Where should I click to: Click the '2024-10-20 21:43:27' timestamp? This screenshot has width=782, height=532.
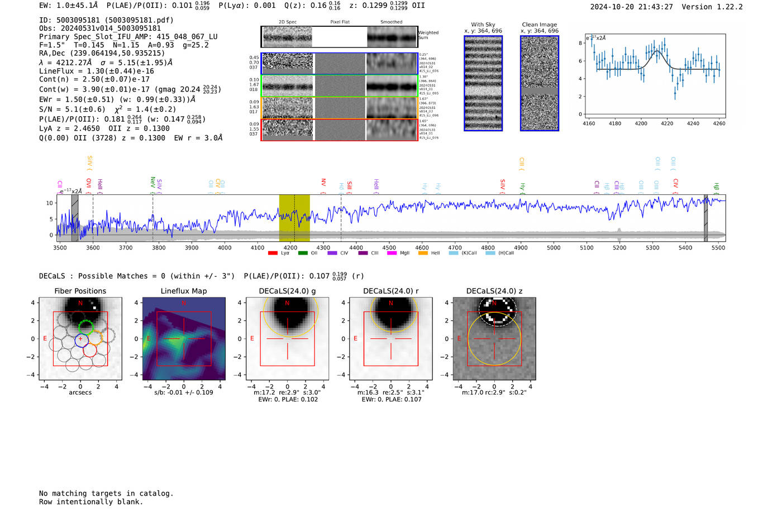point(631,7)
